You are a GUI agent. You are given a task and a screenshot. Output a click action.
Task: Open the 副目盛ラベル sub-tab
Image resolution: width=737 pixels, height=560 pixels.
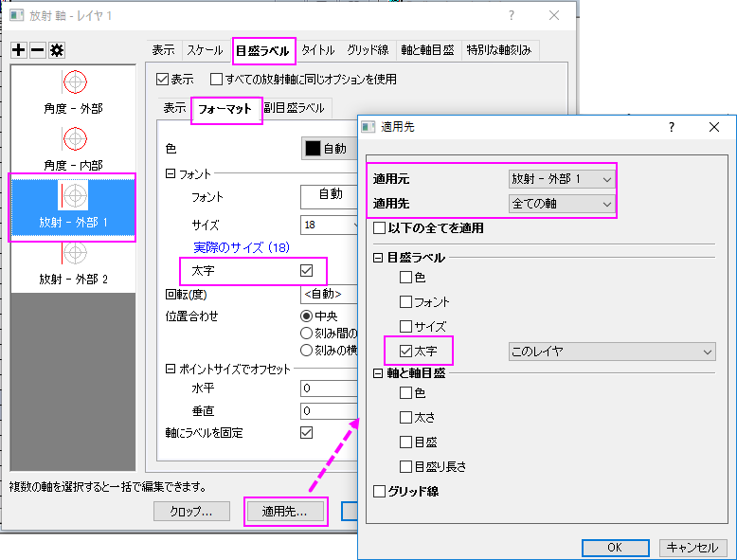[x=295, y=108]
